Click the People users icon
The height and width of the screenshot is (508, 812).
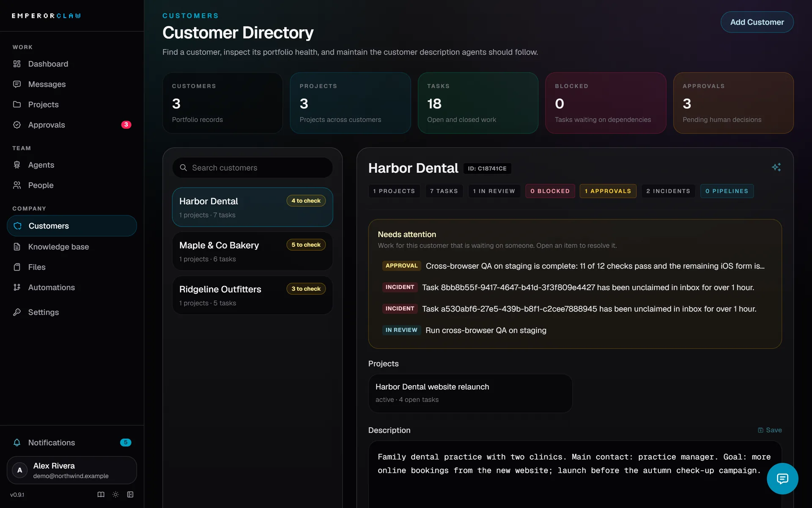coord(17,185)
